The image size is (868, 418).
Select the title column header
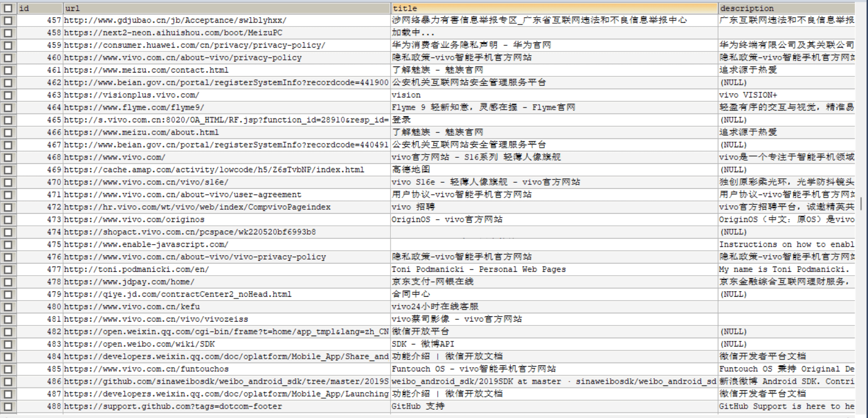(554, 8)
